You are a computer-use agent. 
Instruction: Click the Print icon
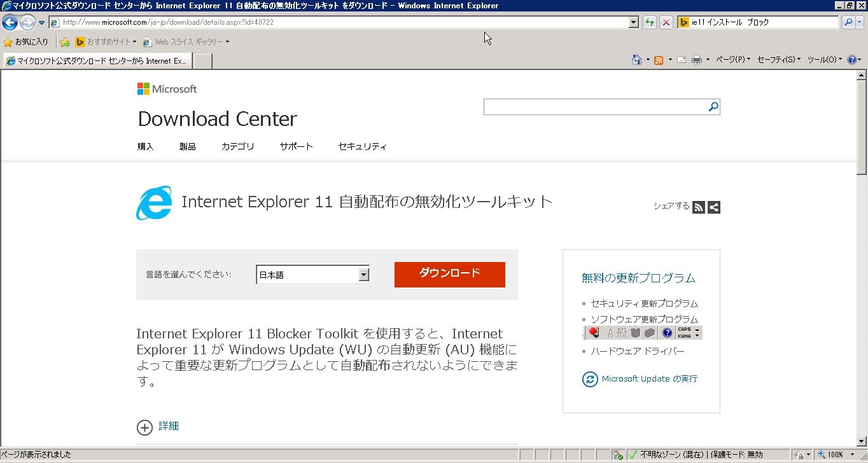[697, 60]
